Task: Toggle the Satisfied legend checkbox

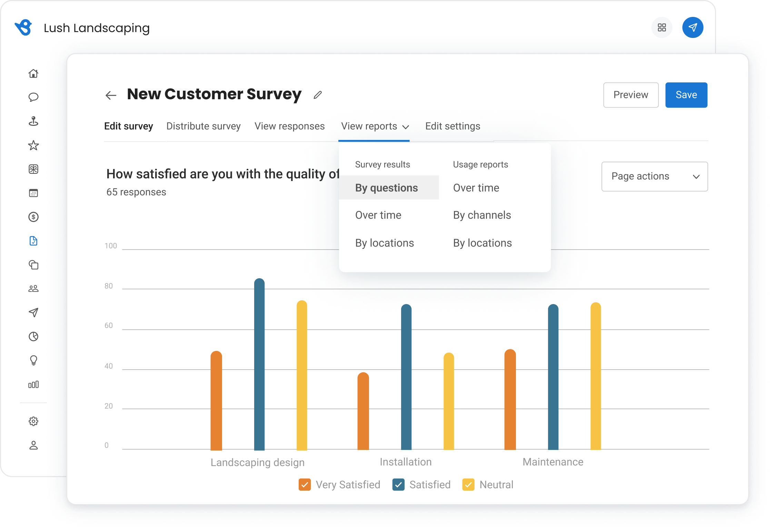Action: 399,485
